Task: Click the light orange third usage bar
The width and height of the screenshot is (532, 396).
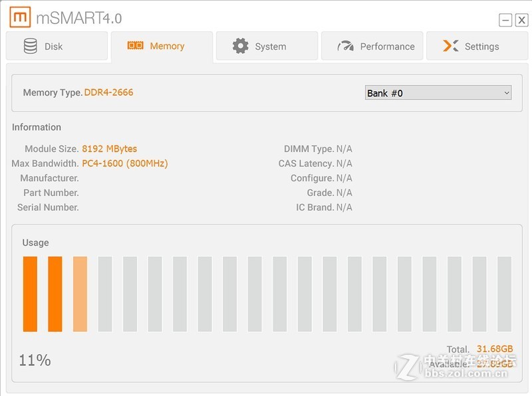Action: pyautogui.click(x=80, y=294)
